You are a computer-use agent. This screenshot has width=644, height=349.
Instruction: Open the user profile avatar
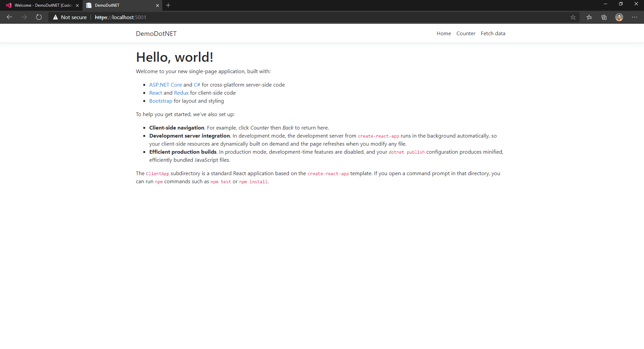coord(619,17)
